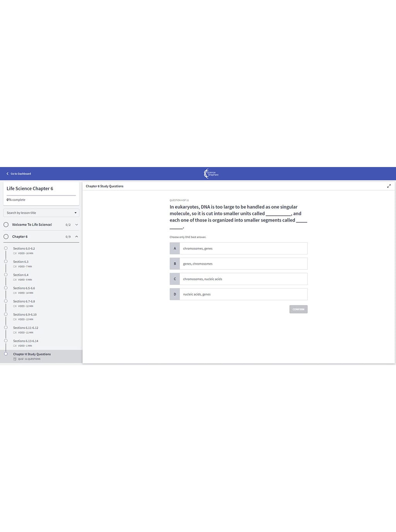Pick answer D: nucleic acids, genes
Viewport: 396px width, 532px height.
coord(239,294)
